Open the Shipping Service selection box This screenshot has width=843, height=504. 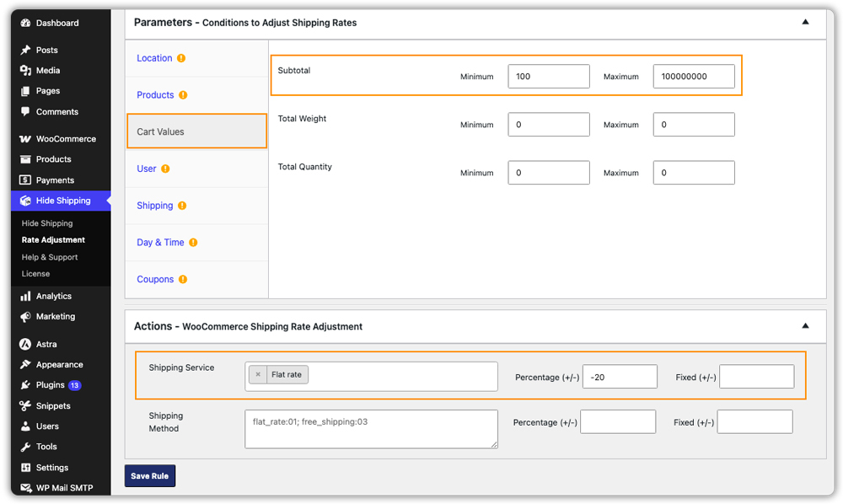[x=371, y=376]
